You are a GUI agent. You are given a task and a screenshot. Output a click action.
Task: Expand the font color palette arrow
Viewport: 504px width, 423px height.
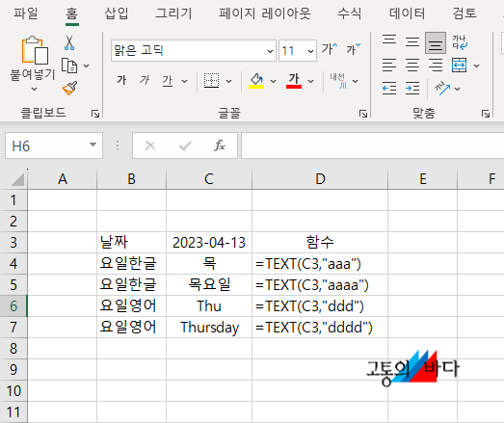pos(311,81)
